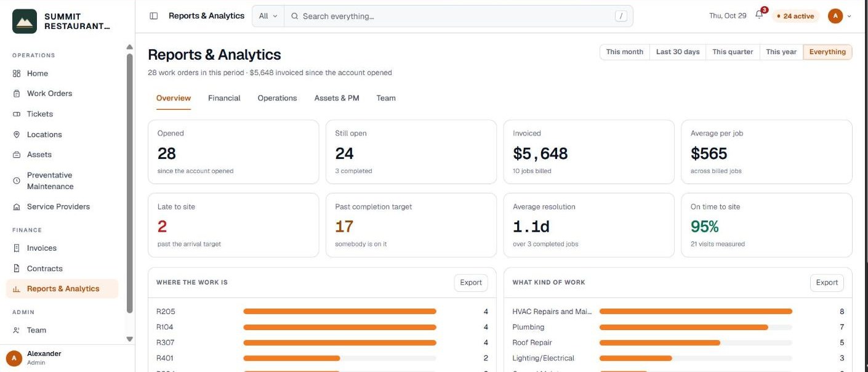The height and width of the screenshot is (372, 868).
Task: Switch to the Team tab
Action: tap(386, 98)
